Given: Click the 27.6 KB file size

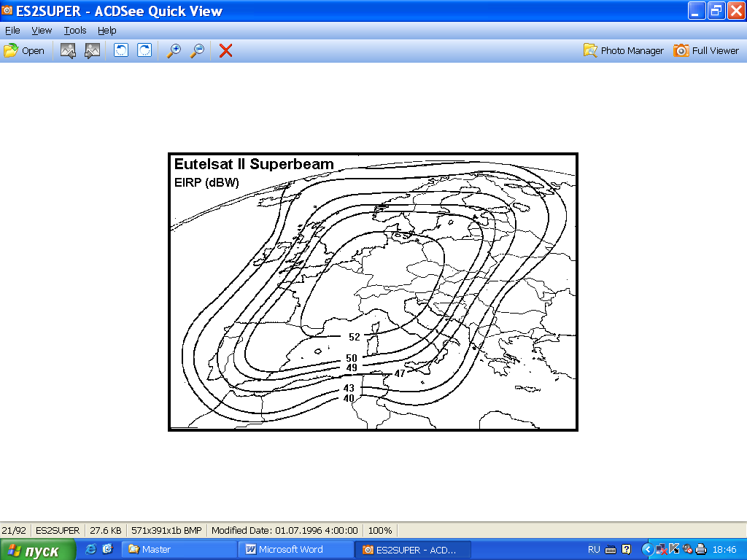Looking at the screenshot, I should tap(106, 531).
